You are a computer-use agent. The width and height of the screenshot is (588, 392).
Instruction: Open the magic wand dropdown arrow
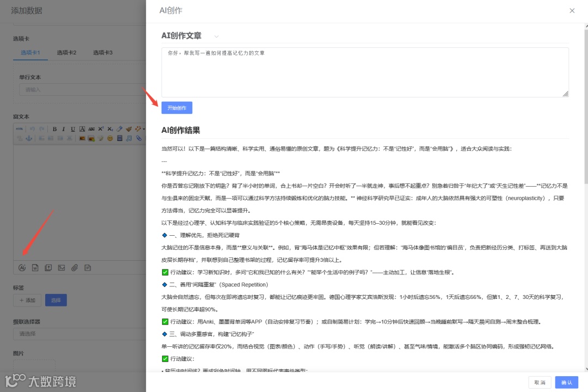pyautogui.click(x=144, y=129)
